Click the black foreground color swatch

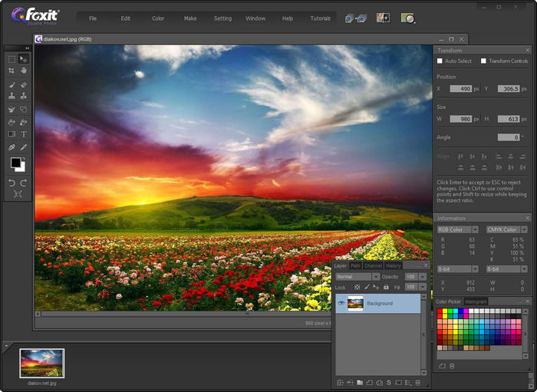coord(15,163)
